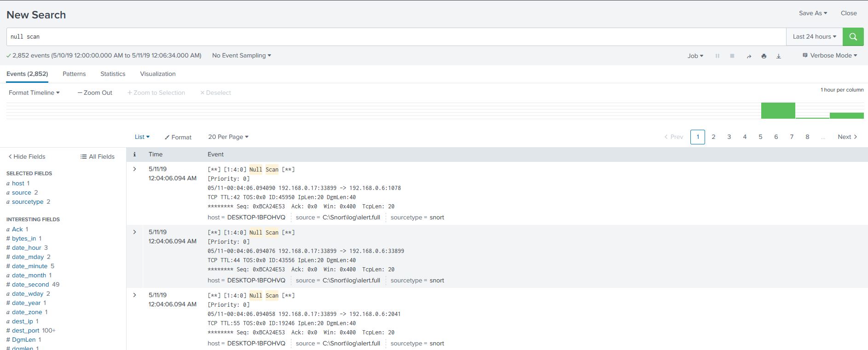Viewport: 868px width, 350px height.
Task: Open the 20 Per Page dropdown
Action: coord(228,137)
